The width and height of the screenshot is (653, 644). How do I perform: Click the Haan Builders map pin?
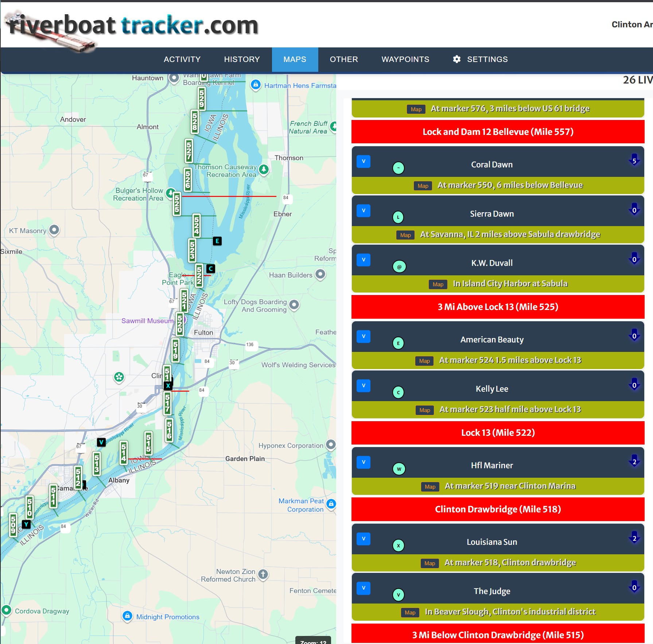320,274
